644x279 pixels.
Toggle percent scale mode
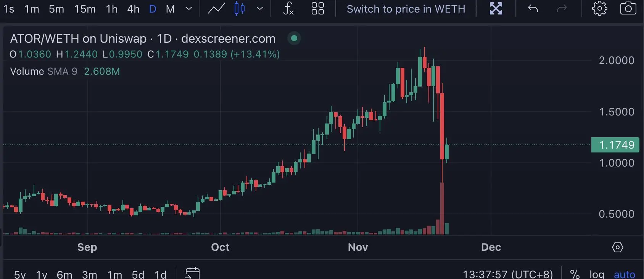click(575, 274)
